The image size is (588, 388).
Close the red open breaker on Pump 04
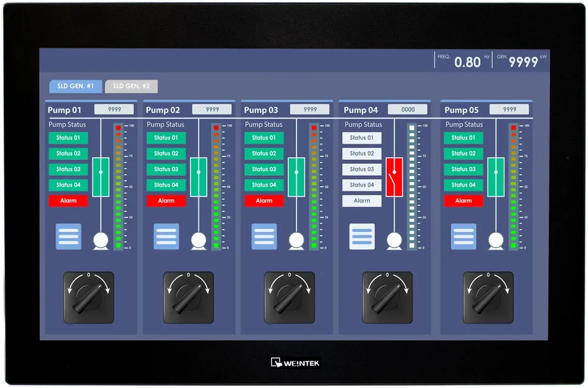pos(395,177)
